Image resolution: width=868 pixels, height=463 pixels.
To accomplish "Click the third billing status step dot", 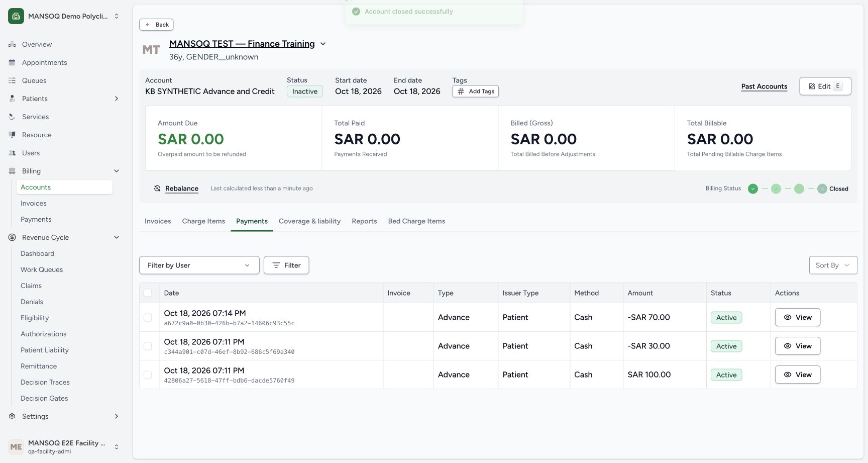I will click(799, 189).
